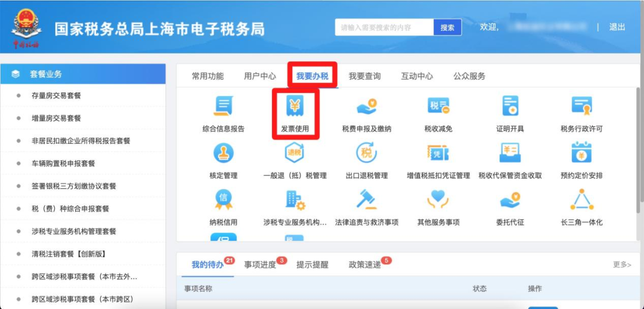Open the 核定管理 stamp icon

click(x=224, y=153)
